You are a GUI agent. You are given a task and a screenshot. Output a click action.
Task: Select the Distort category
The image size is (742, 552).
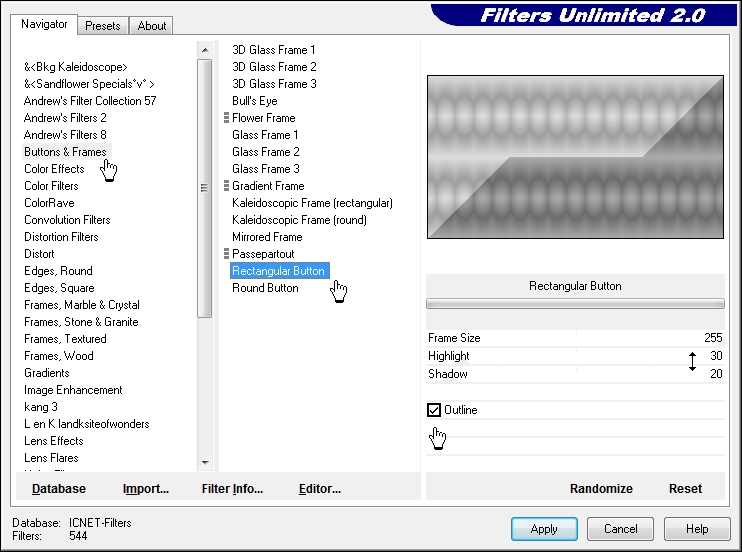click(39, 254)
